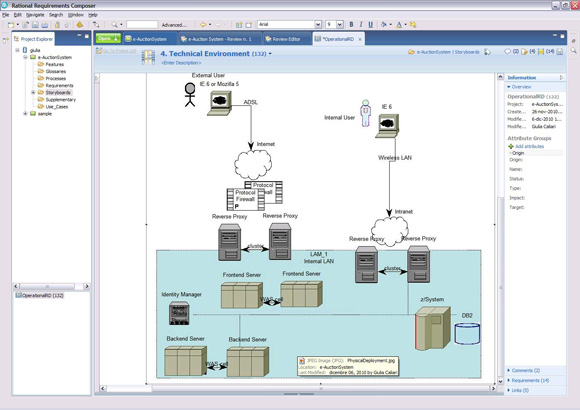
Task: Expand the Comments (2) section
Action: coord(509,370)
